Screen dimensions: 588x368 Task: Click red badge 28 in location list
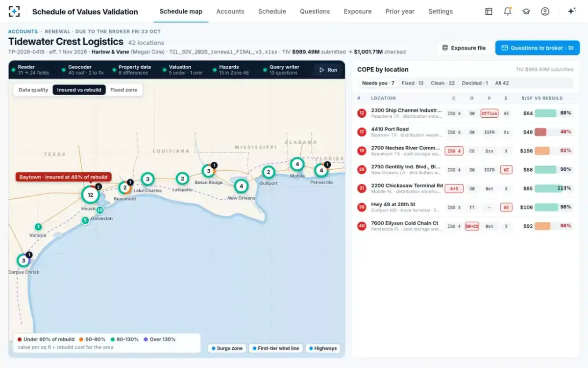[x=362, y=170]
